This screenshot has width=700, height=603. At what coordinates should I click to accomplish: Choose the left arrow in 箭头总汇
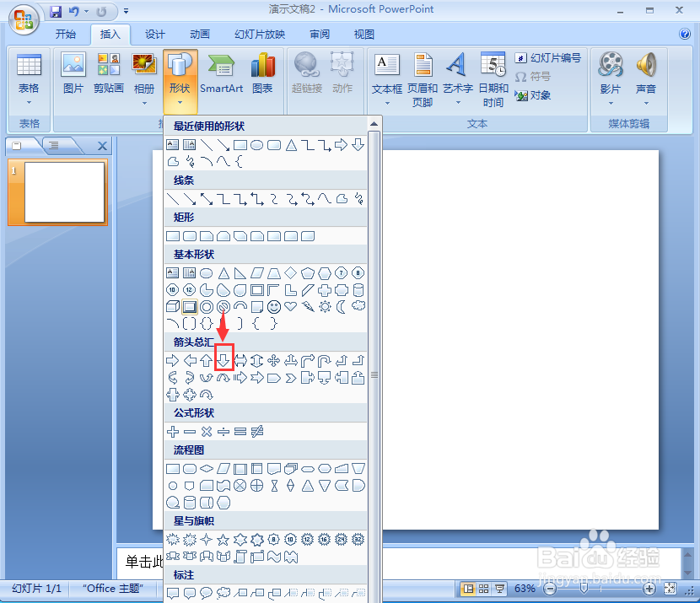(189, 360)
